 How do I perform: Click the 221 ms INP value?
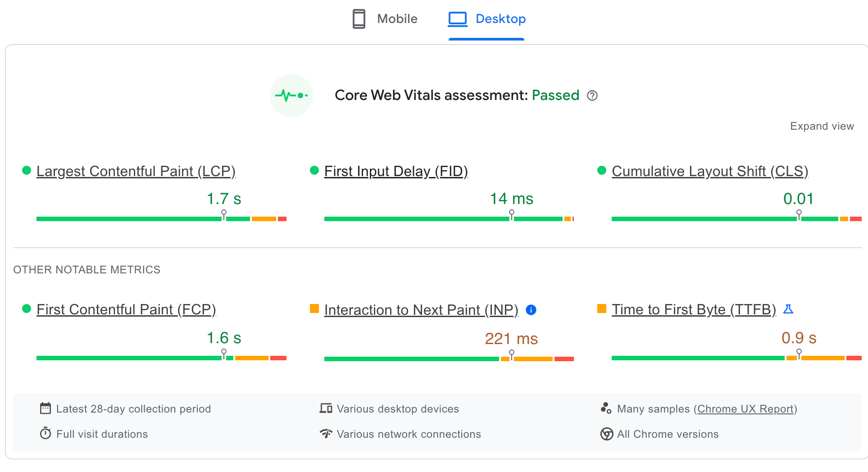(x=511, y=339)
